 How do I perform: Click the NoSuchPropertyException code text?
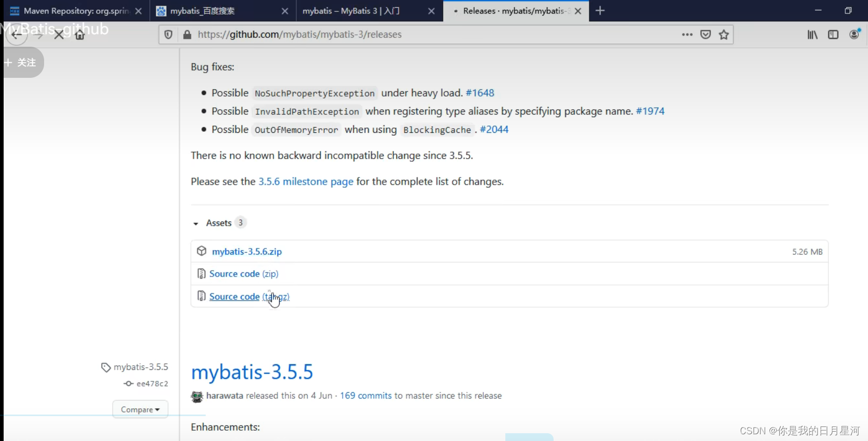point(314,93)
